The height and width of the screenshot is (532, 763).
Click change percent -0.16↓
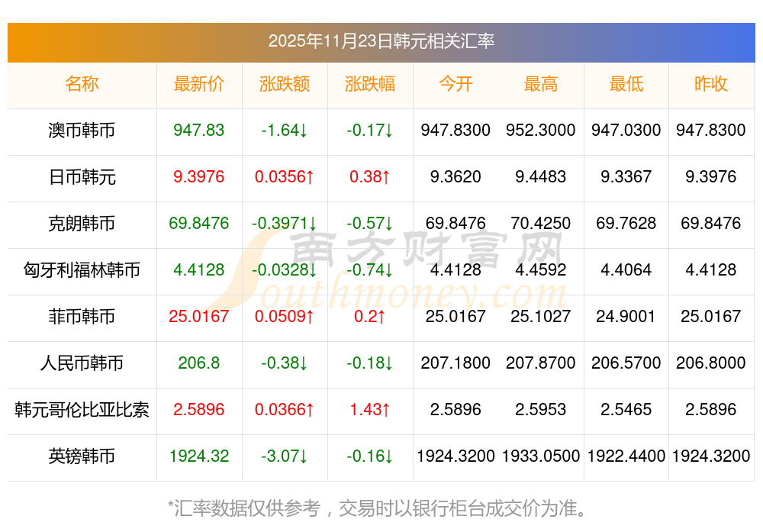pyautogui.click(x=370, y=456)
